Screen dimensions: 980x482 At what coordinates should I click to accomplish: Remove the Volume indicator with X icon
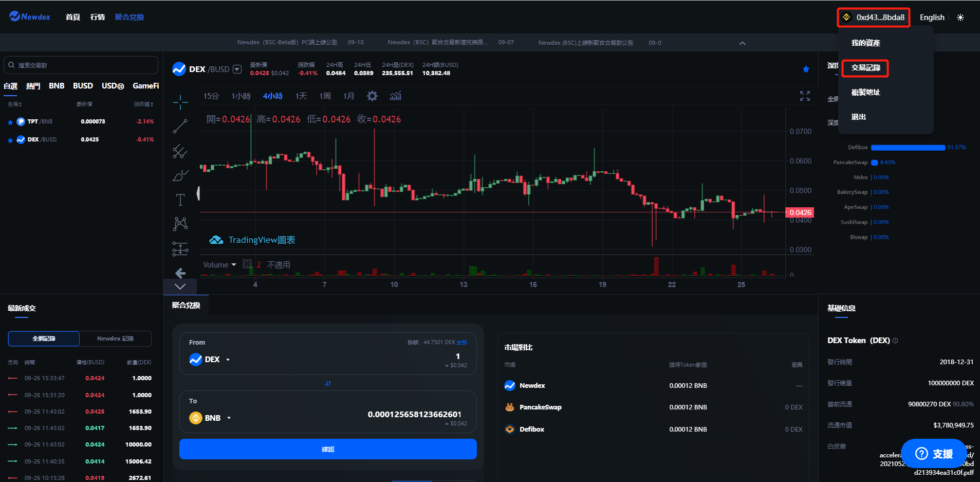(247, 264)
